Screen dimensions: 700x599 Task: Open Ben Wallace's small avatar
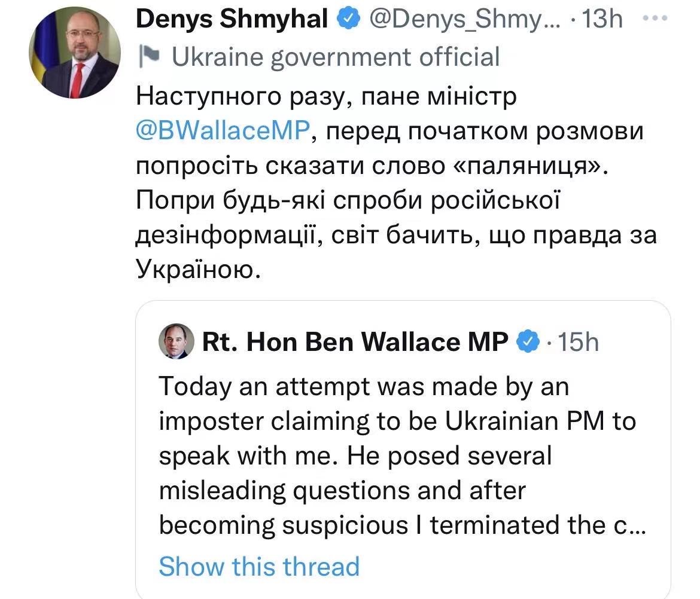pyautogui.click(x=176, y=342)
